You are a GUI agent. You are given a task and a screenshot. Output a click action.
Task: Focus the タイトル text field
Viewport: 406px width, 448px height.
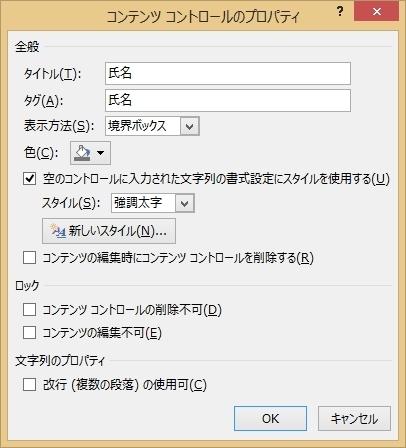coord(228,73)
